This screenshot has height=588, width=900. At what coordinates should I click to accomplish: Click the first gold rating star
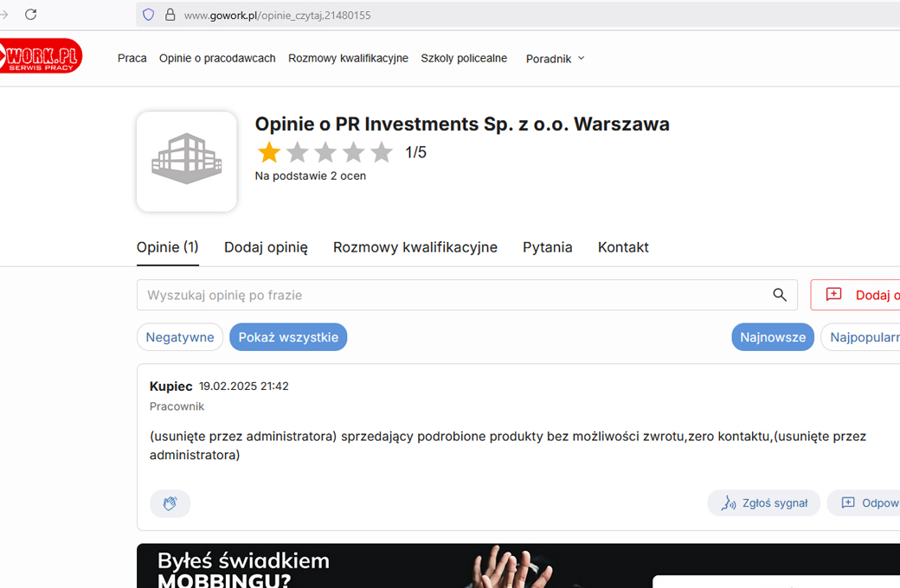tap(268, 152)
